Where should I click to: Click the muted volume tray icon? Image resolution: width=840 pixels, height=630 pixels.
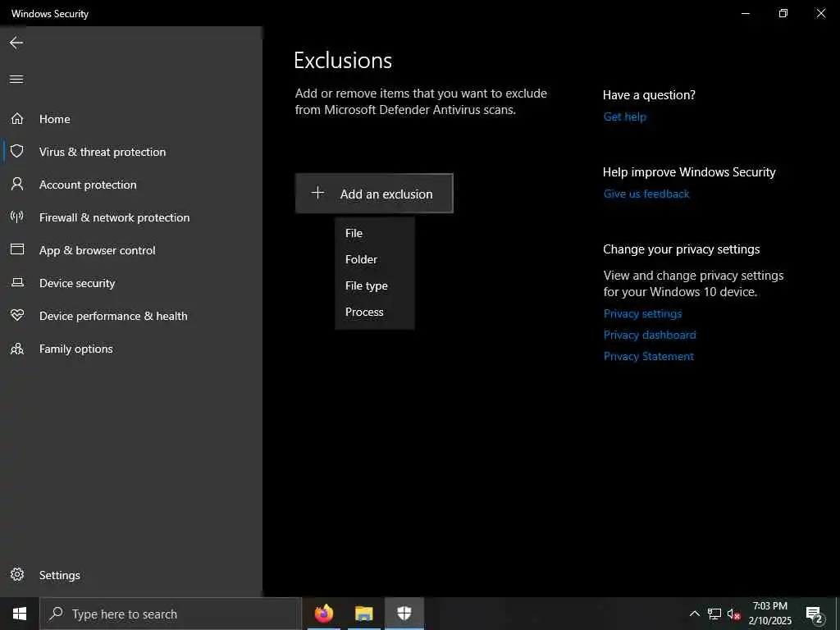(733, 614)
